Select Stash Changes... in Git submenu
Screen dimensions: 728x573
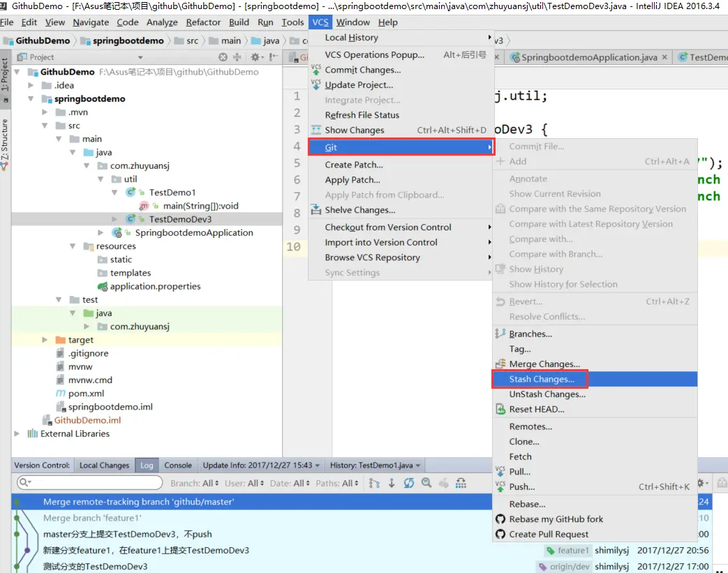pyautogui.click(x=595, y=379)
